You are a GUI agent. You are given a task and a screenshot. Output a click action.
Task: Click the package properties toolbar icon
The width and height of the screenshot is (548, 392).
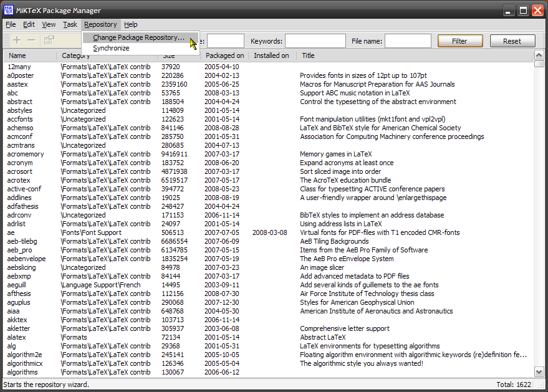pos(49,40)
